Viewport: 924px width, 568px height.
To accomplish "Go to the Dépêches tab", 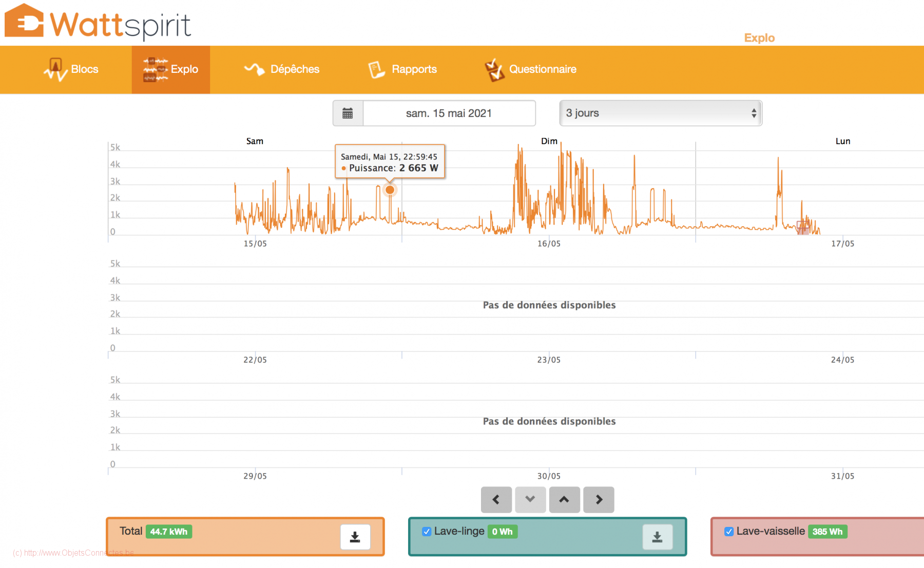I will click(282, 69).
